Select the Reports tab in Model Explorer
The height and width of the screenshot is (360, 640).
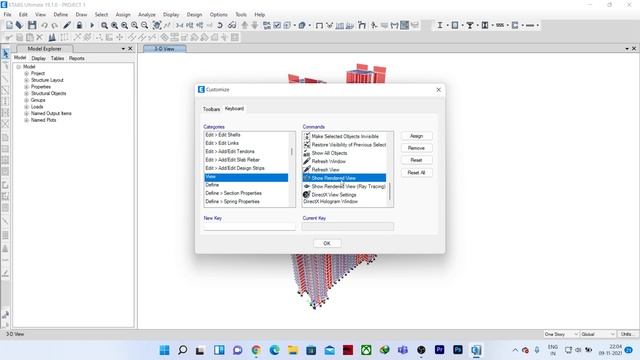tap(76, 58)
